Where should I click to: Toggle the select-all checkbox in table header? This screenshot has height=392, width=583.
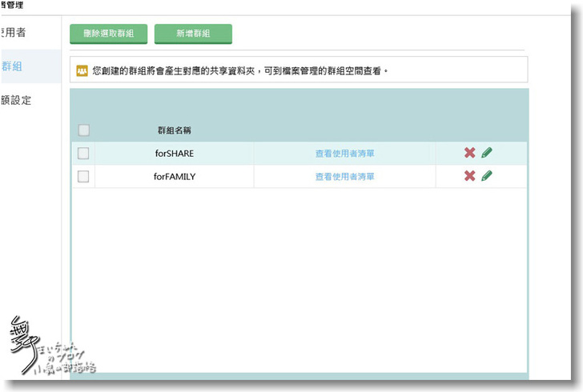pyautogui.click(x=83, y=130)
